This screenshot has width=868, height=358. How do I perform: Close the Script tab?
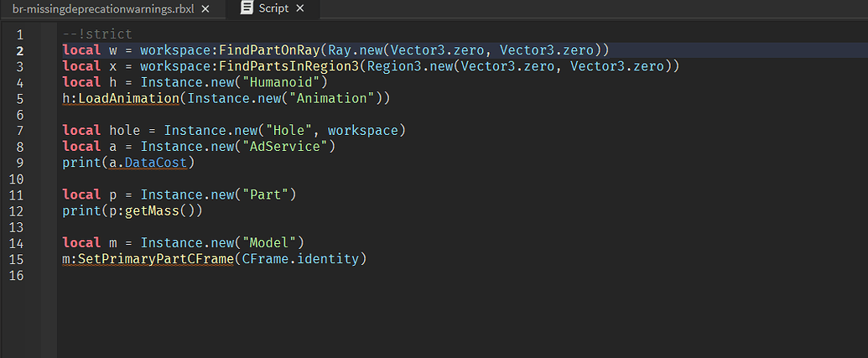click(x=300, y=8)
